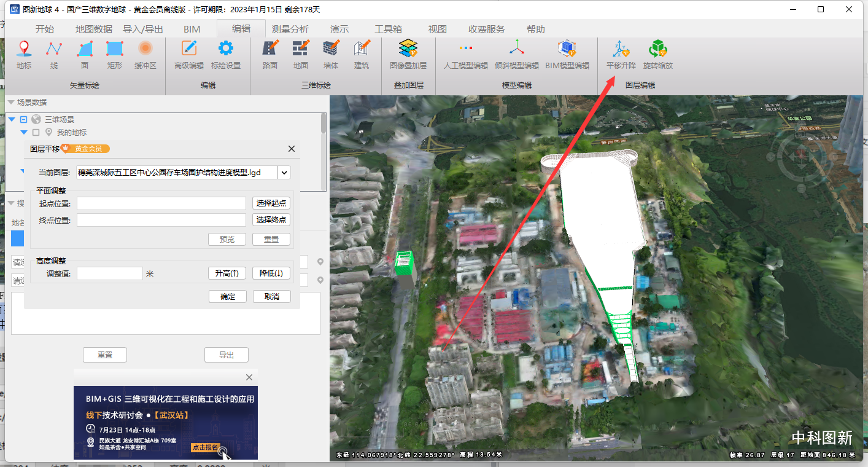Open 高级编辑 advanced editing
The width and height of the screenshot is (868, 467).
[x=189, y=55]
